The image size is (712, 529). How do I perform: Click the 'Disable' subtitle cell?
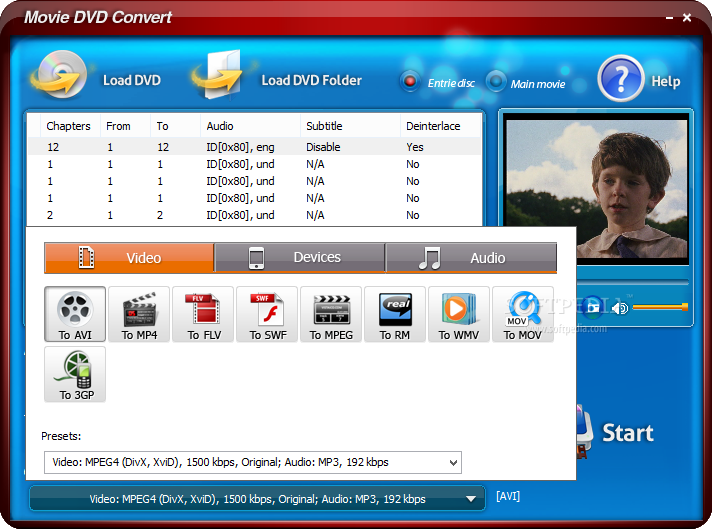coord(323,147)
